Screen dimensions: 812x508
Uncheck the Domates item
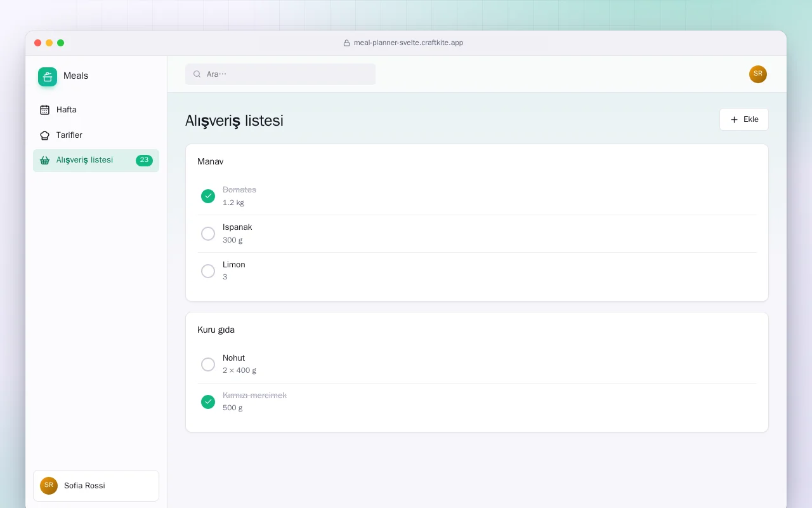tap(208, 196)
